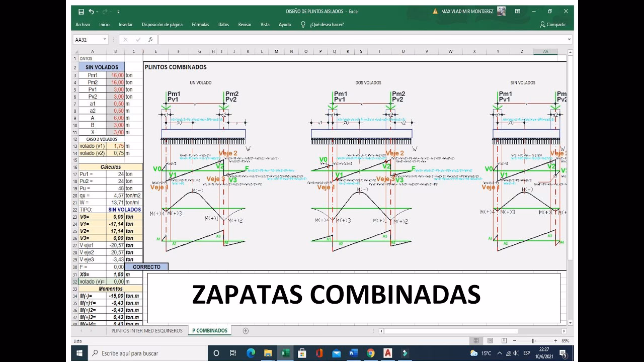Toggle Page Layout view in the status bar

(x=490, y=340)
